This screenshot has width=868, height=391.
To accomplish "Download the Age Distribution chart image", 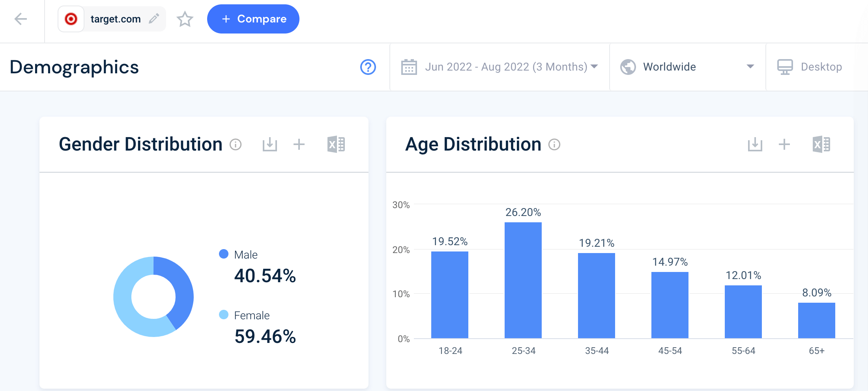I will [x=755, y=144].
